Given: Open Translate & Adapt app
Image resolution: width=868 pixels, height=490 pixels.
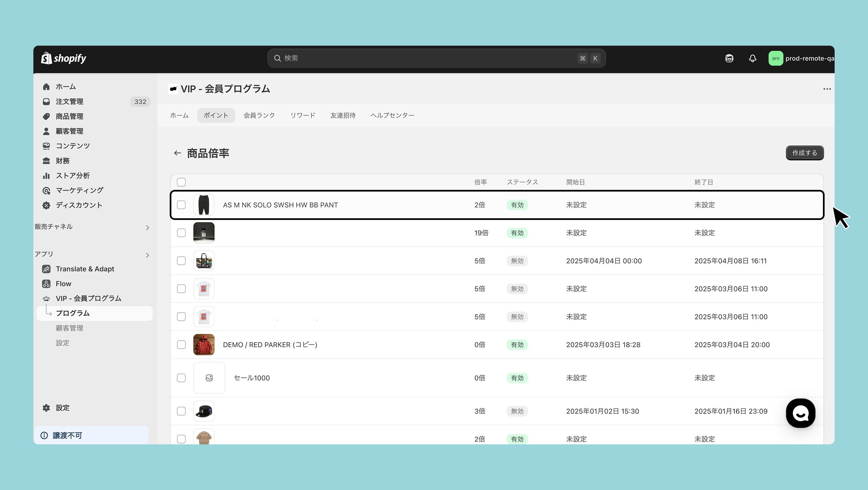Looking at the screenshot, I should 85,269.
